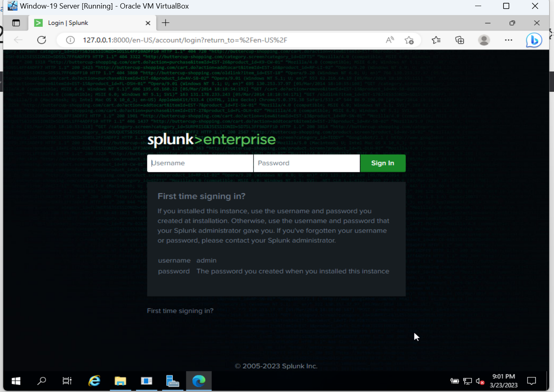Restore down the Edge browser window
This screenshot has height=392, width=554.
(x=512, y=23)
